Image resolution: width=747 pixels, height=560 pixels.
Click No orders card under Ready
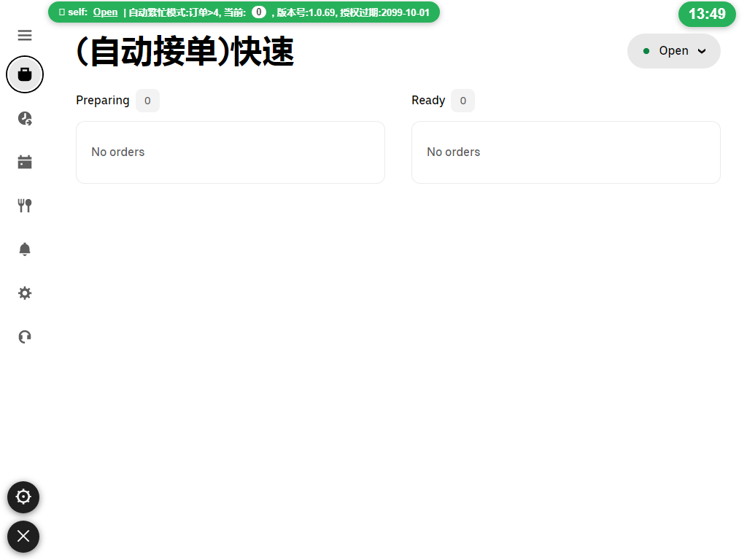(566, 152)
